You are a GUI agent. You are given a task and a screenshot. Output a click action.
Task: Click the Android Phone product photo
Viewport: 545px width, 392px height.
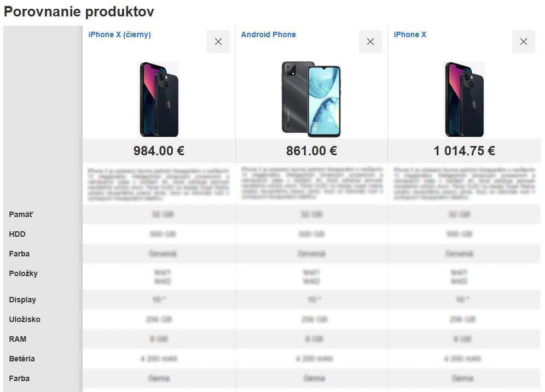pos(311,100)
